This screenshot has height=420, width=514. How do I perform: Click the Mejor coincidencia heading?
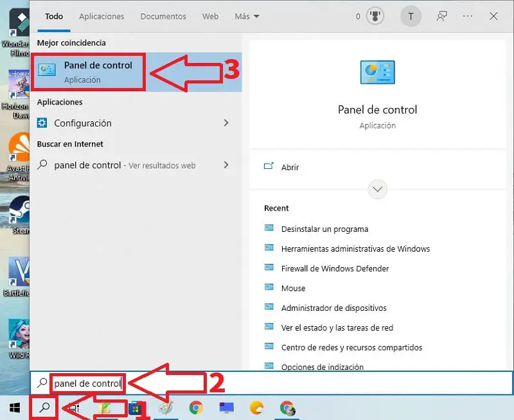tap(71, 43)
